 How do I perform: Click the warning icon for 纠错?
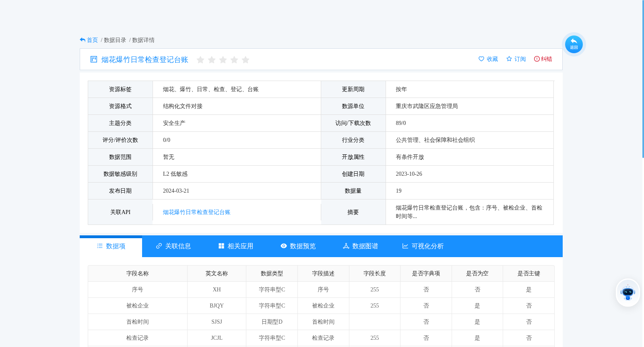537,59
